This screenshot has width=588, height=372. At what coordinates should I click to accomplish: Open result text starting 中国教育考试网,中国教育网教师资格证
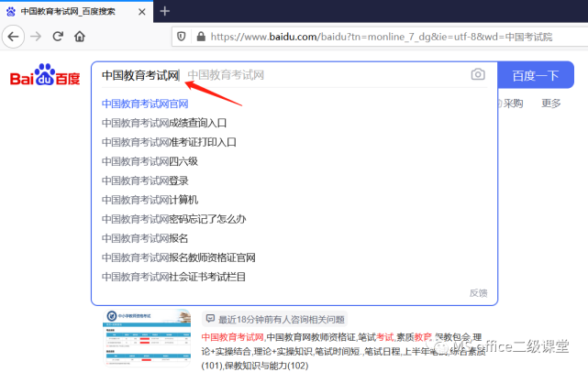tap(343, 352)
